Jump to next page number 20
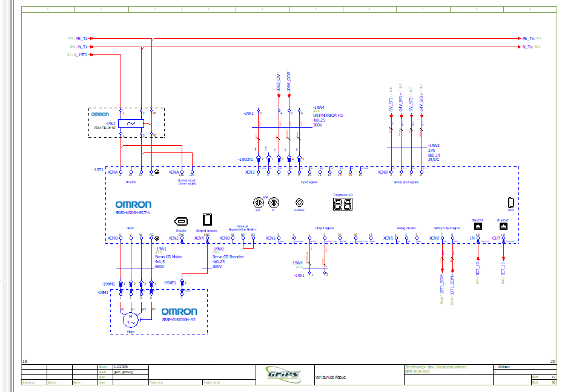 [x=552, y=362]
